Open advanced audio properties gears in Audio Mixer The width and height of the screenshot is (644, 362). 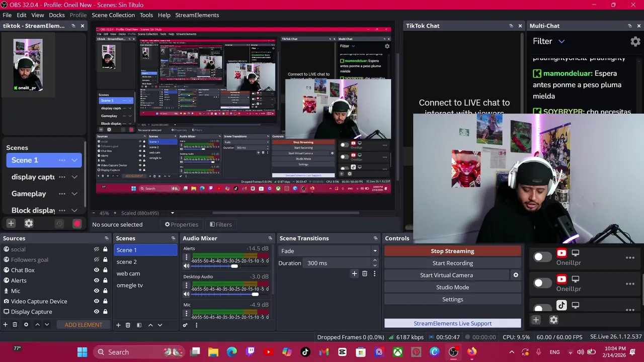pos(185,325)
